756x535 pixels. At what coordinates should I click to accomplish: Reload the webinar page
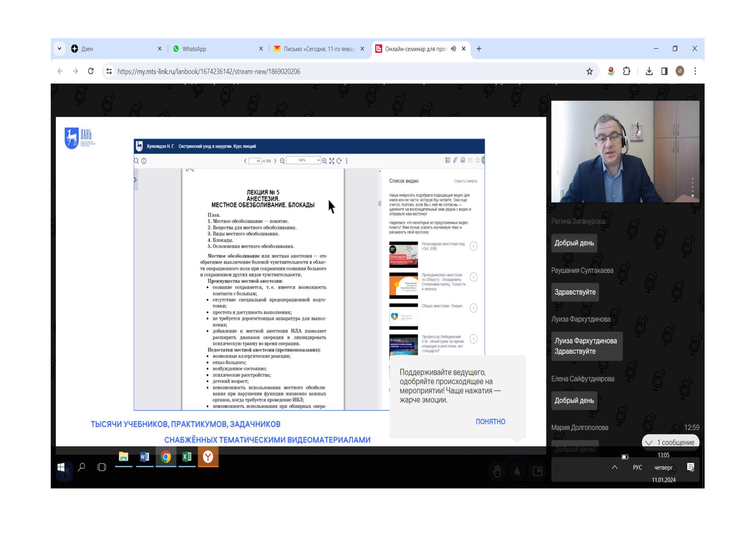point(91,71)
